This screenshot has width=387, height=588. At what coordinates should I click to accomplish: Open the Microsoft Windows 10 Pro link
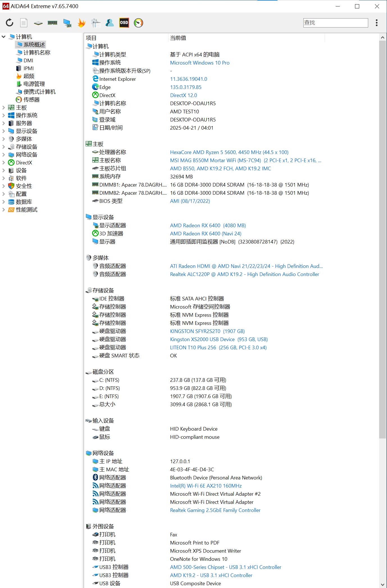click(x=200, y=63)
